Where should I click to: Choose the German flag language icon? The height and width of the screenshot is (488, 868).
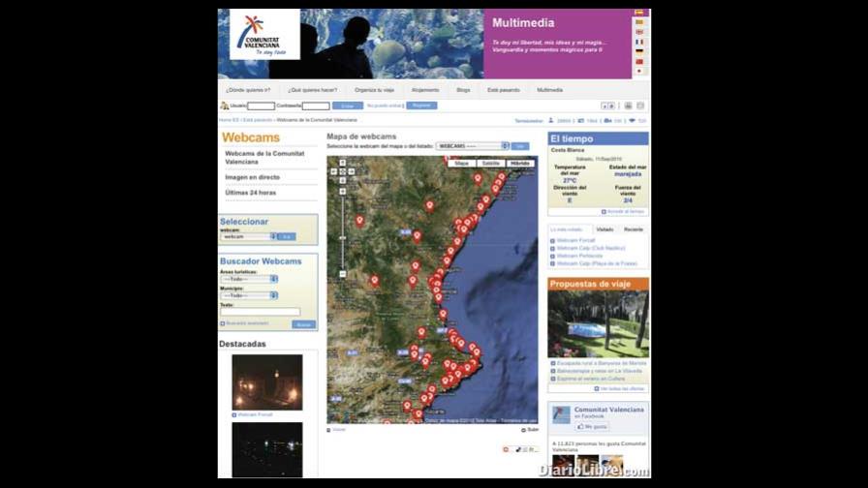pos(639,52)
